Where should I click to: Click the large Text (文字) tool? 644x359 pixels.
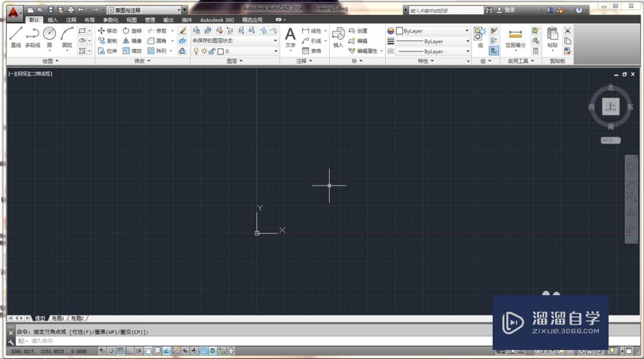pos(290,38)
